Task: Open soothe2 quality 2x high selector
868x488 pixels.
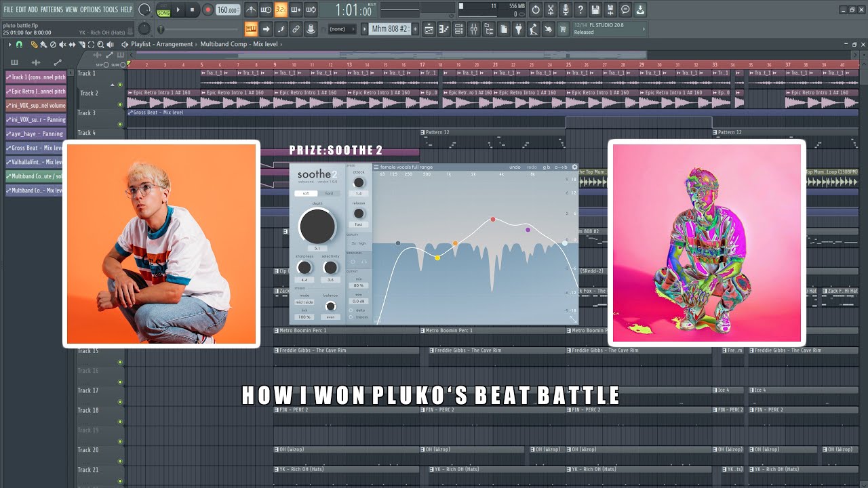Action: (x=359, y=243)
